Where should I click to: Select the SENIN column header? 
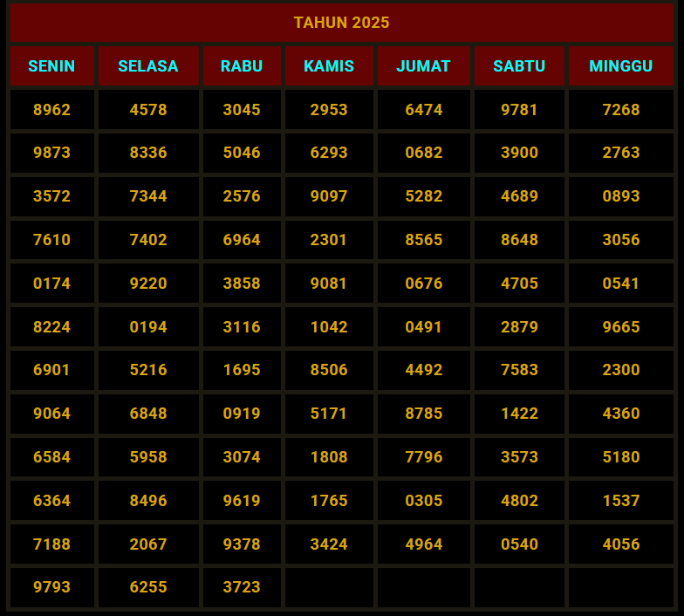[52, 66]
